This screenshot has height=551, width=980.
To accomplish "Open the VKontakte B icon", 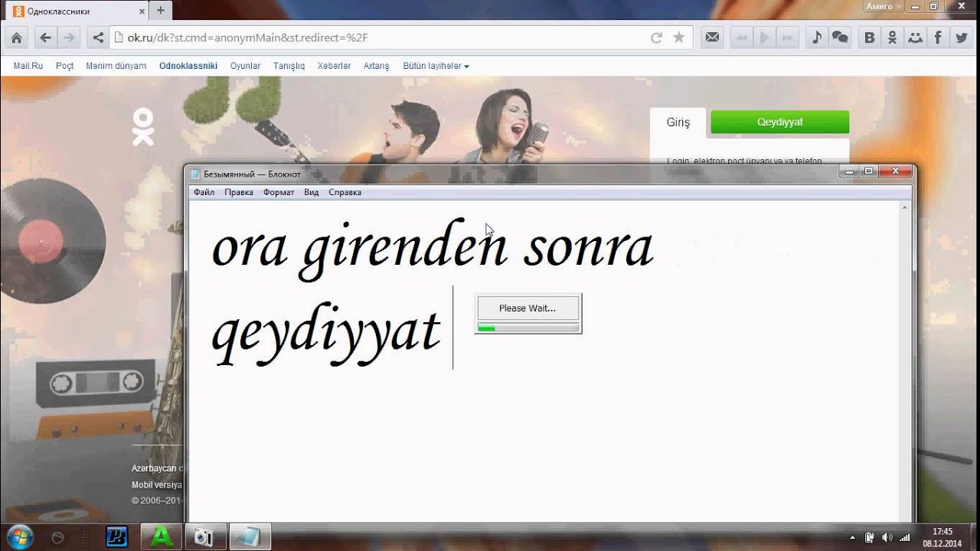I will pos(869,37).
